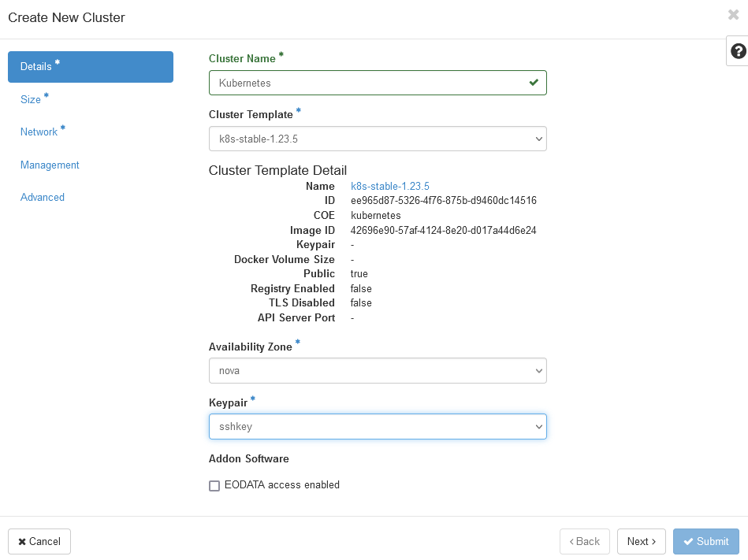Submit the new cluster form

click(705, 541)
